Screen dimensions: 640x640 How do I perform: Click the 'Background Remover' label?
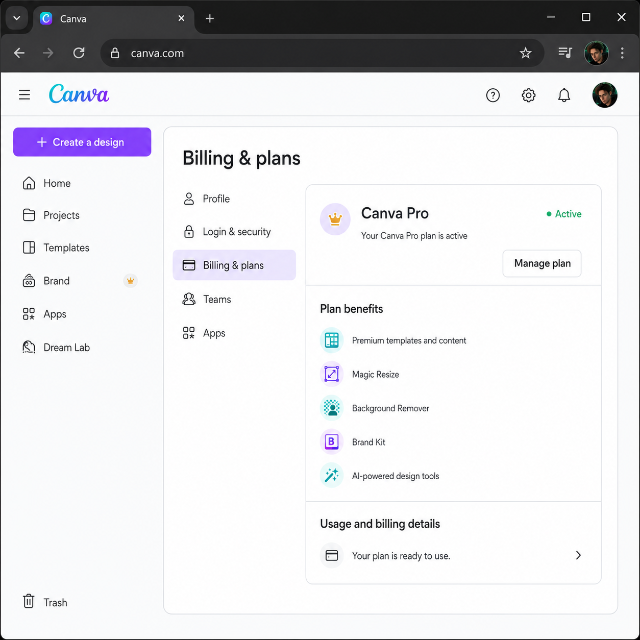(390, 408)
